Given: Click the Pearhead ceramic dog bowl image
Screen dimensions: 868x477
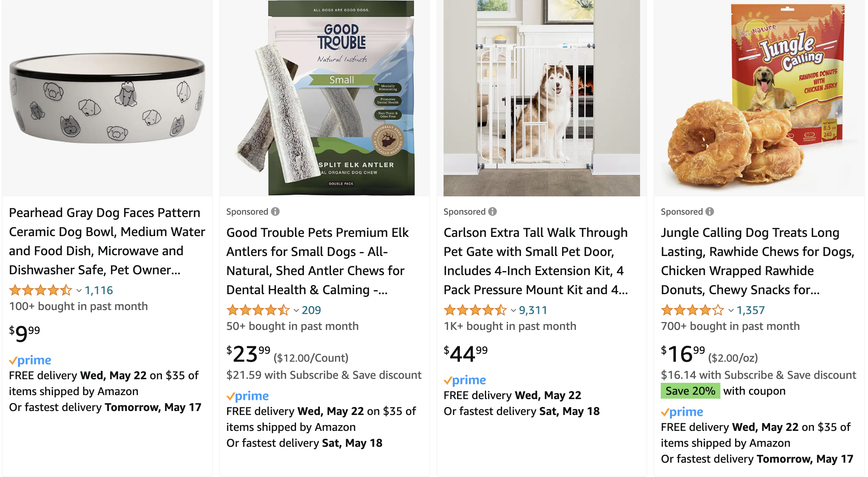Looking at the screenshot, I should click(107, 97).
